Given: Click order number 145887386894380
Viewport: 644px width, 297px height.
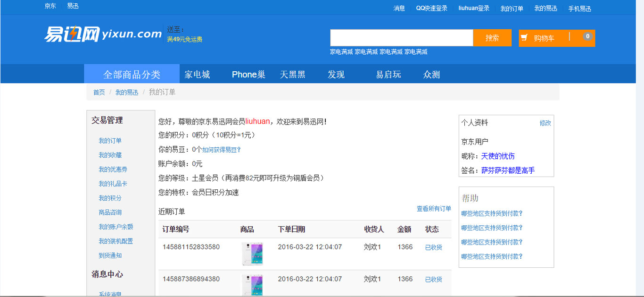Looking at the screenshot, I should [x=191, y=279].
